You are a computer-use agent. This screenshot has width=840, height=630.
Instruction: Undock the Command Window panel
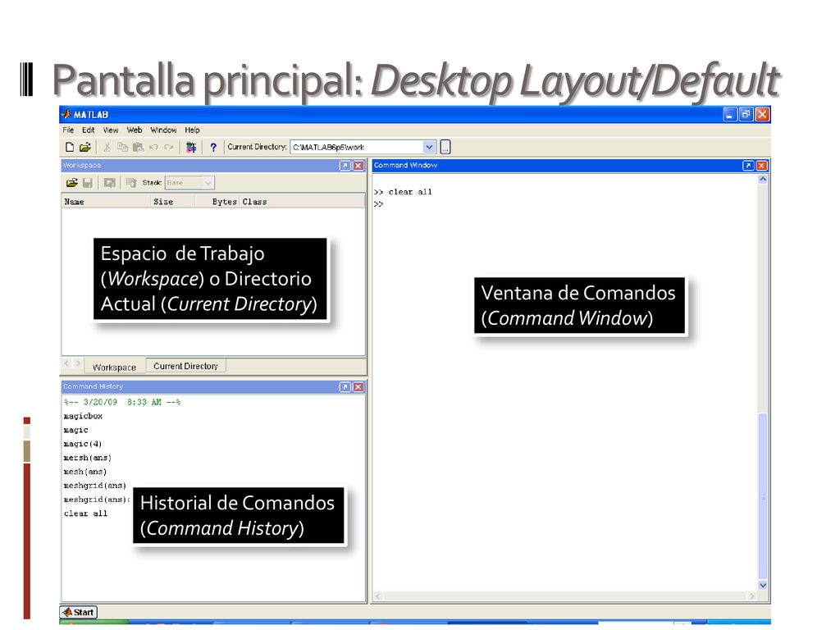pyautogui.click(x=748, y=166)
